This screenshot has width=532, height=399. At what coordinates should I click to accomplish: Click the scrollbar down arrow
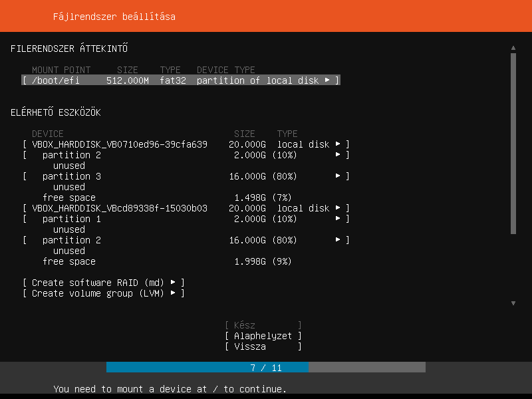point(513,303)
